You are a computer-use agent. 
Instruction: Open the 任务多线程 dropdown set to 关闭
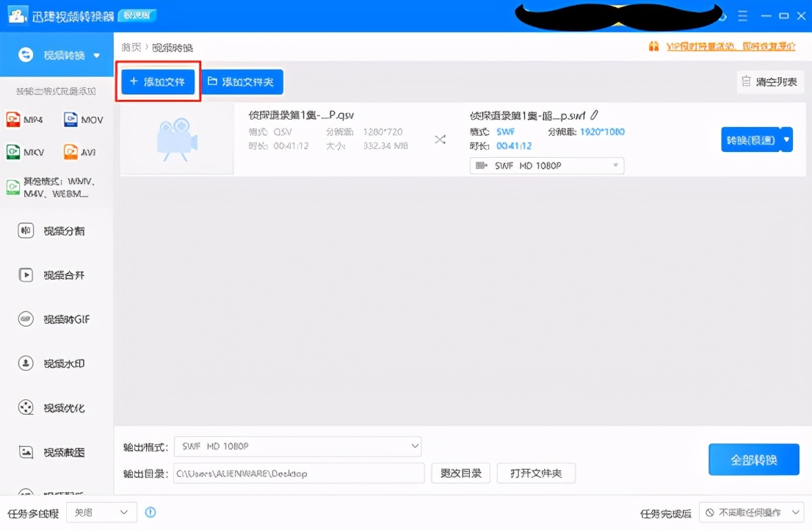(x=101, y=512)
